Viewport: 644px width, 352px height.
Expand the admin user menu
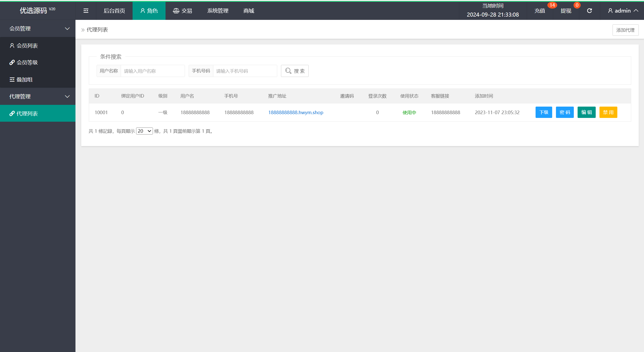tap(623, 11)
